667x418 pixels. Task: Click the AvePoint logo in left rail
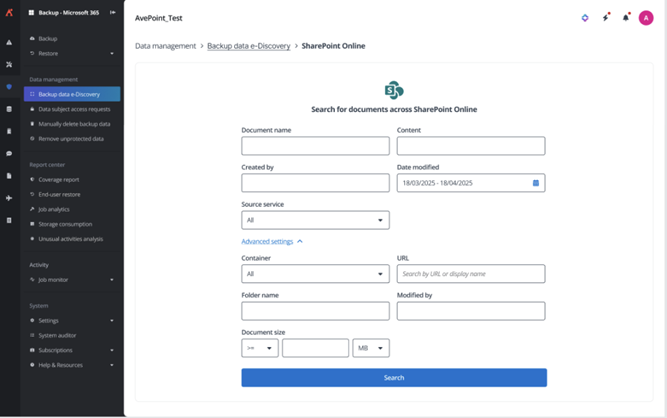[9, 12]
